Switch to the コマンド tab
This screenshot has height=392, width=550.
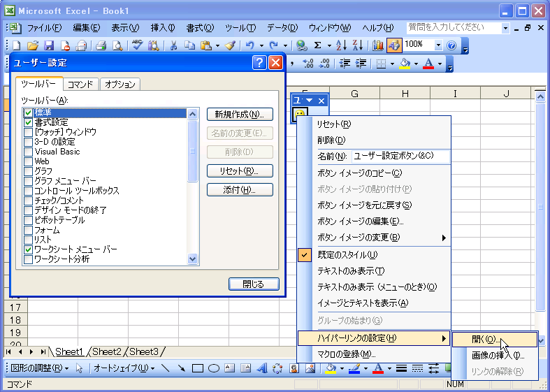[x=80, y=85]
